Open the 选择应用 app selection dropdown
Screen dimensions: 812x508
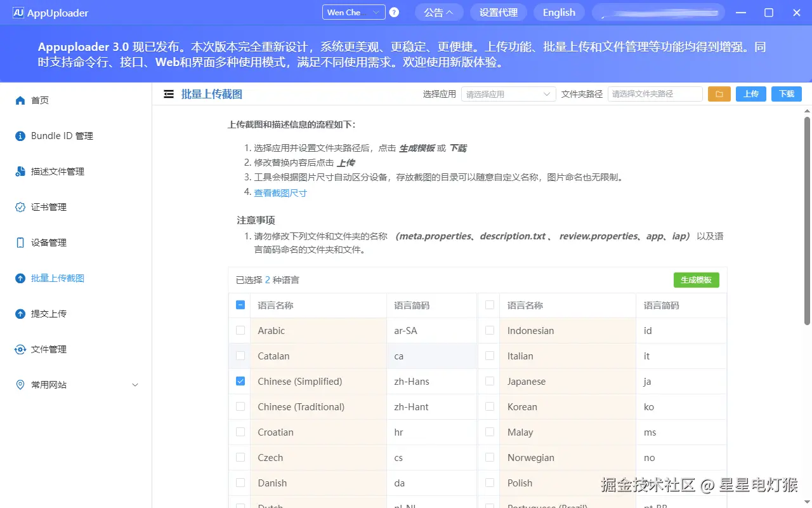(507, 93)
